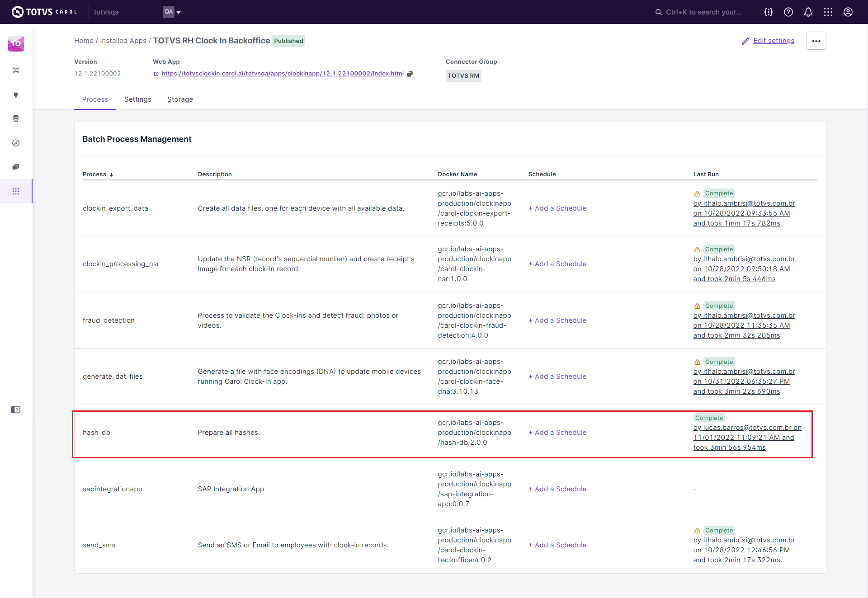
Task: Copy the Web App URL
Action: point(410,74)
